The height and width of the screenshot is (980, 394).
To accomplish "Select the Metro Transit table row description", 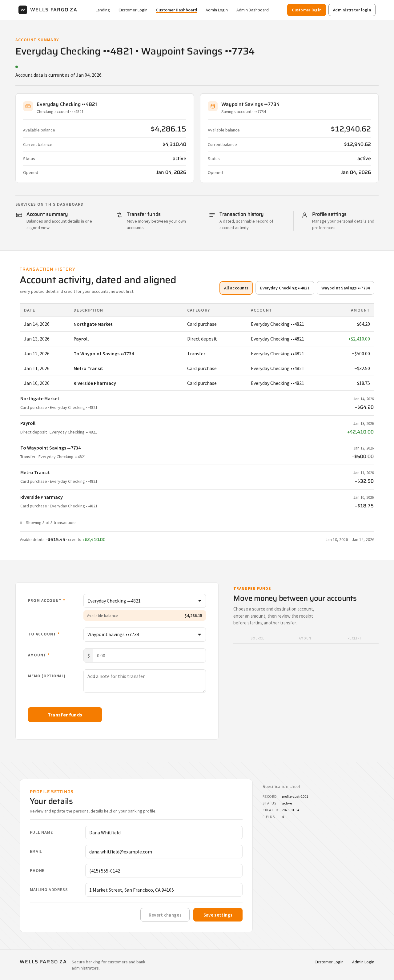I will coord(88,368).
